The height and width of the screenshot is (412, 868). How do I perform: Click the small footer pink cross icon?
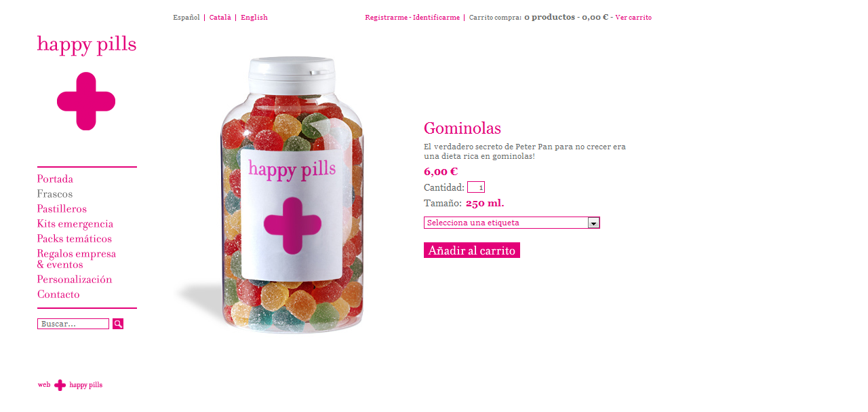[x=60, y=385]
